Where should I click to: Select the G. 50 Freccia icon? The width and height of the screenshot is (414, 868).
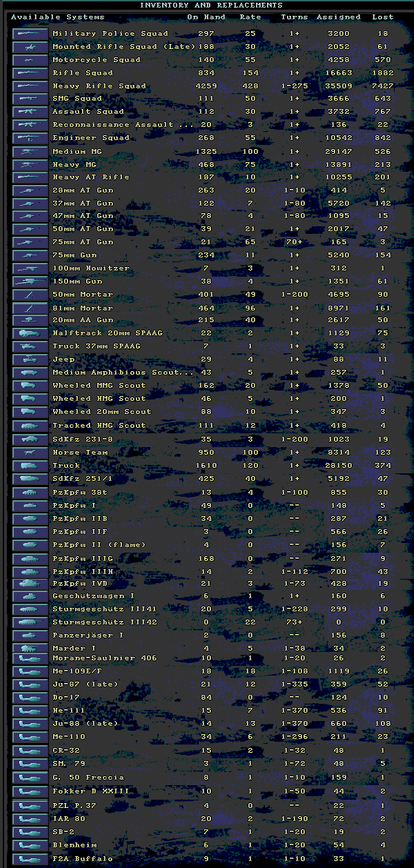coord(30,778)
